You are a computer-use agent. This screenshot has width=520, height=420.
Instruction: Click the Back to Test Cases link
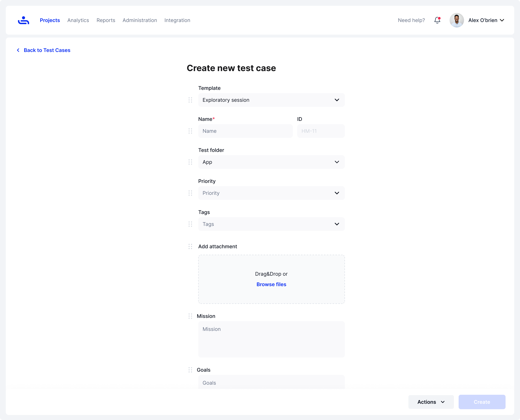click(47, 50)
